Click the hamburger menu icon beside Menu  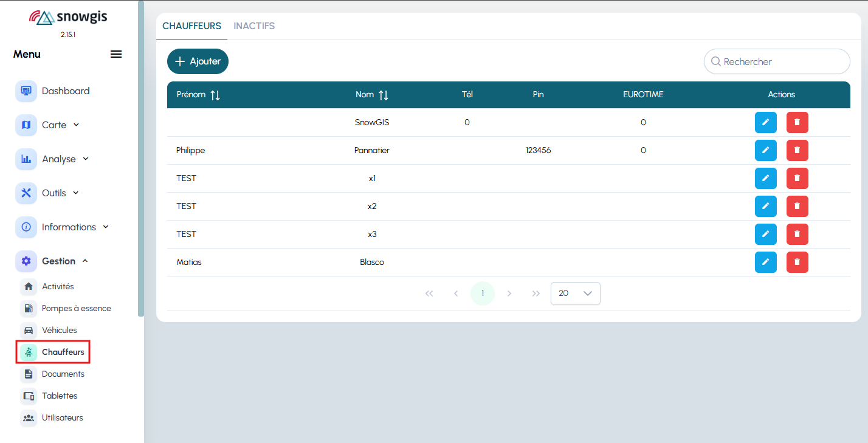116,54
